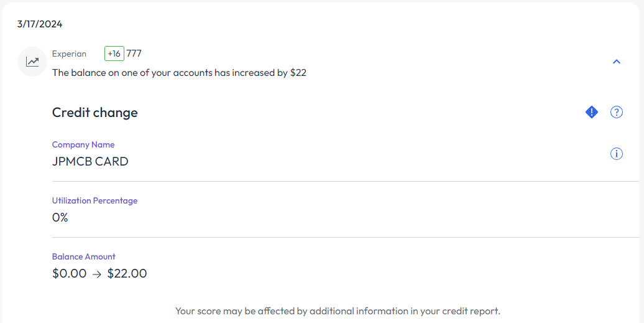Click the green +16 score change badge
This screenshot has width=644, height=323.
pos(114,54)
